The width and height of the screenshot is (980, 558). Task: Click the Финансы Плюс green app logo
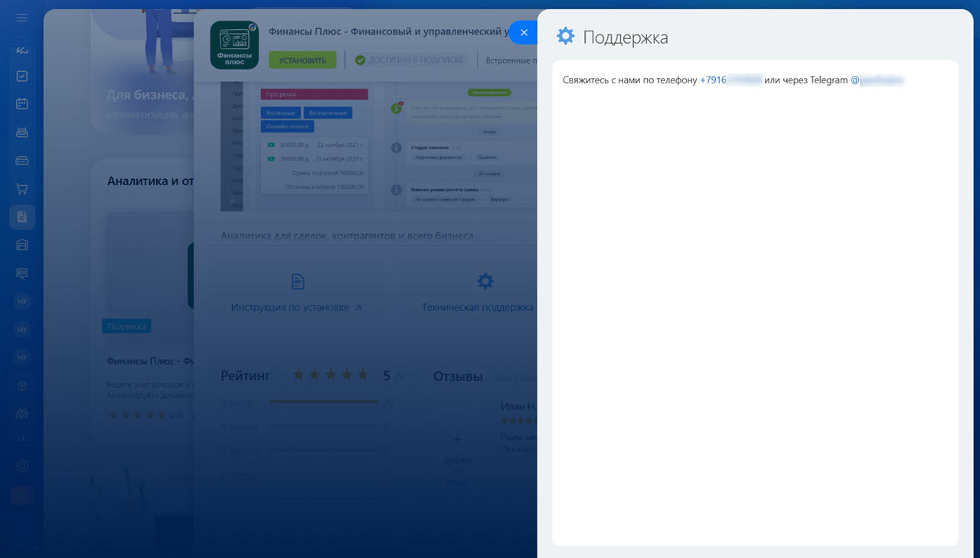[234, 45]
